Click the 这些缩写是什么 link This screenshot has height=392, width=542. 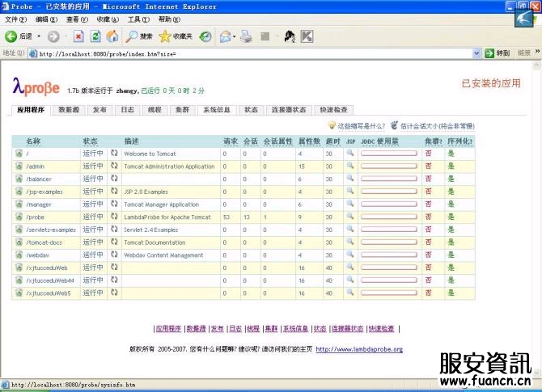click(361, 126)
